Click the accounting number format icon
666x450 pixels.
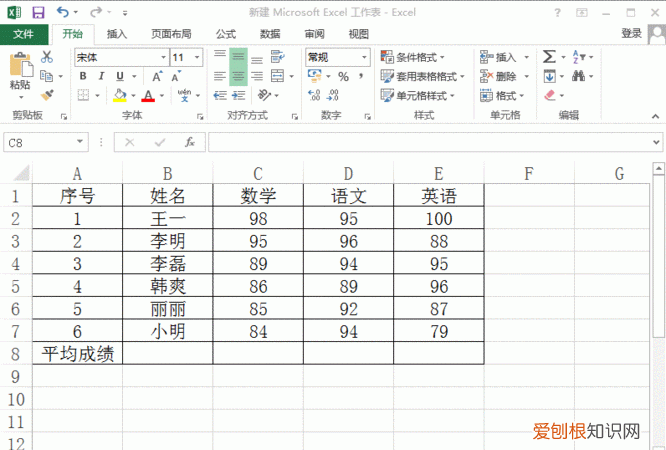pos(315,76)
